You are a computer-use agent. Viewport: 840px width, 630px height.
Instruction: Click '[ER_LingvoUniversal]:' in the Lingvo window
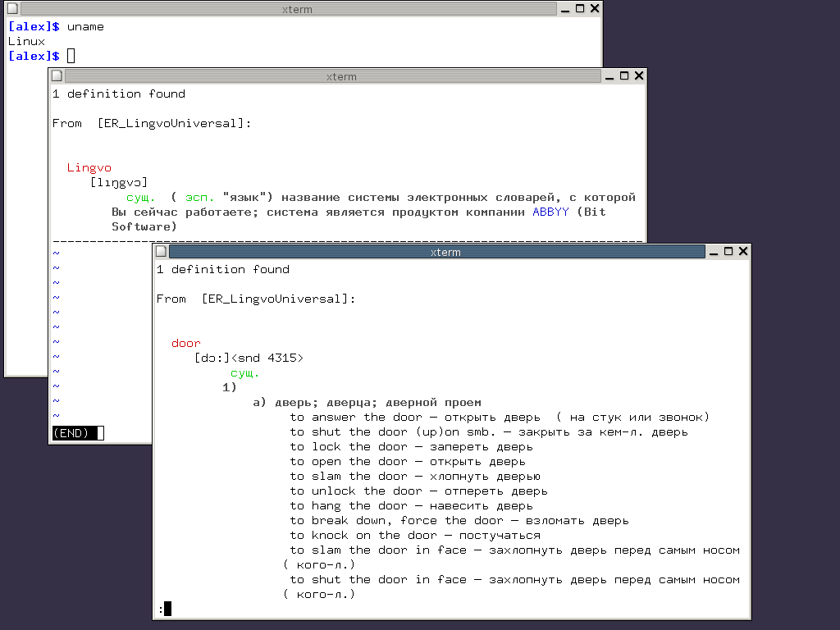(175, 123)
